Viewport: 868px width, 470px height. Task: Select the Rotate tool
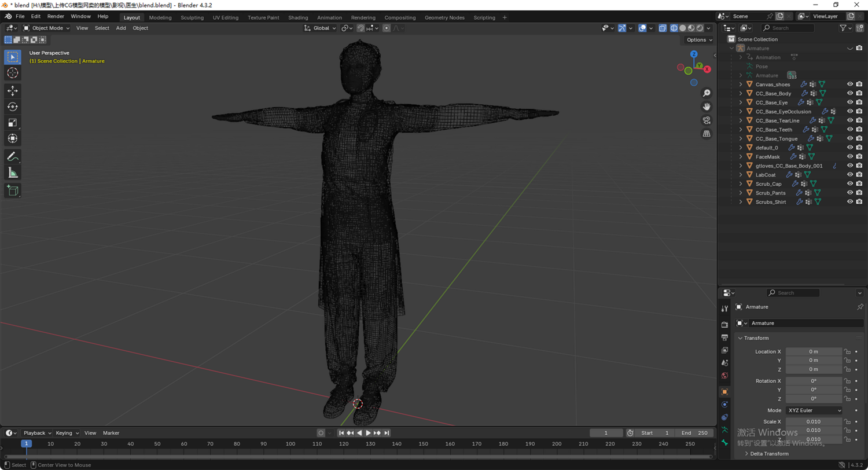13,107
